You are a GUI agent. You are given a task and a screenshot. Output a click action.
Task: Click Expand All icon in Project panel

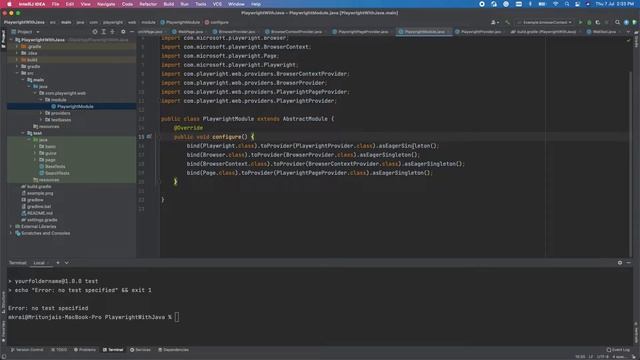click(x=104, y=31)
